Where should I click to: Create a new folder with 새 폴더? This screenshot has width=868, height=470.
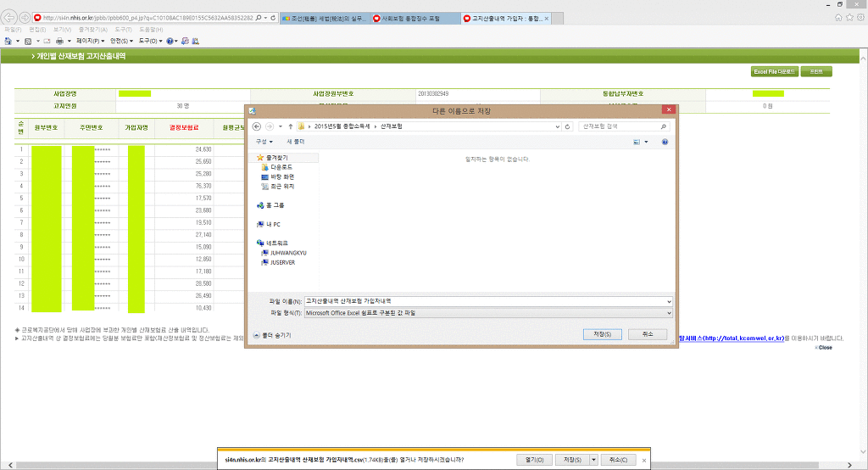(x=296, y=142)
